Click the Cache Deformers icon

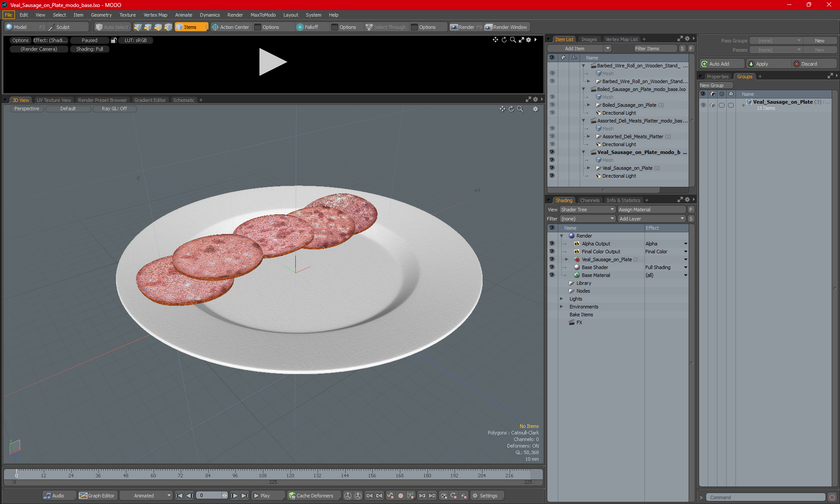click(292, 496)
